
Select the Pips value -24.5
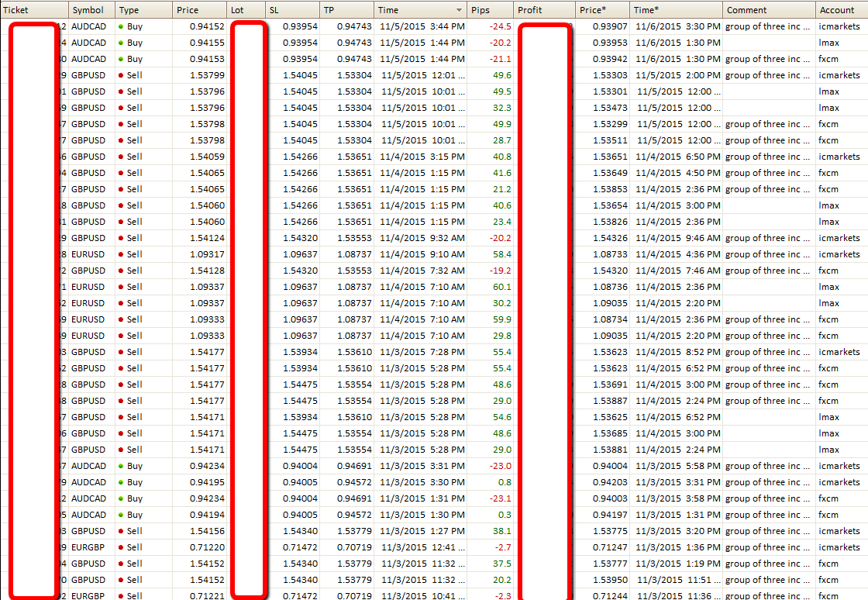tap(501, 26)
